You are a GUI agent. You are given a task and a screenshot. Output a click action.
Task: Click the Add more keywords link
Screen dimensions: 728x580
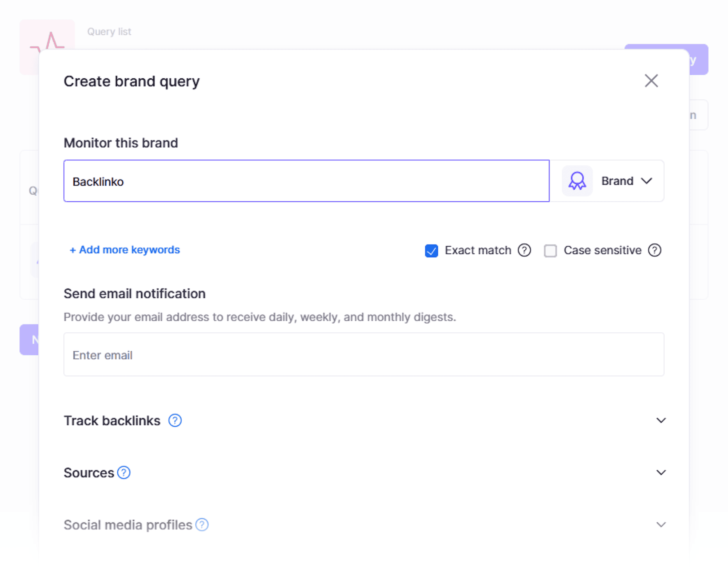point(123,250)
